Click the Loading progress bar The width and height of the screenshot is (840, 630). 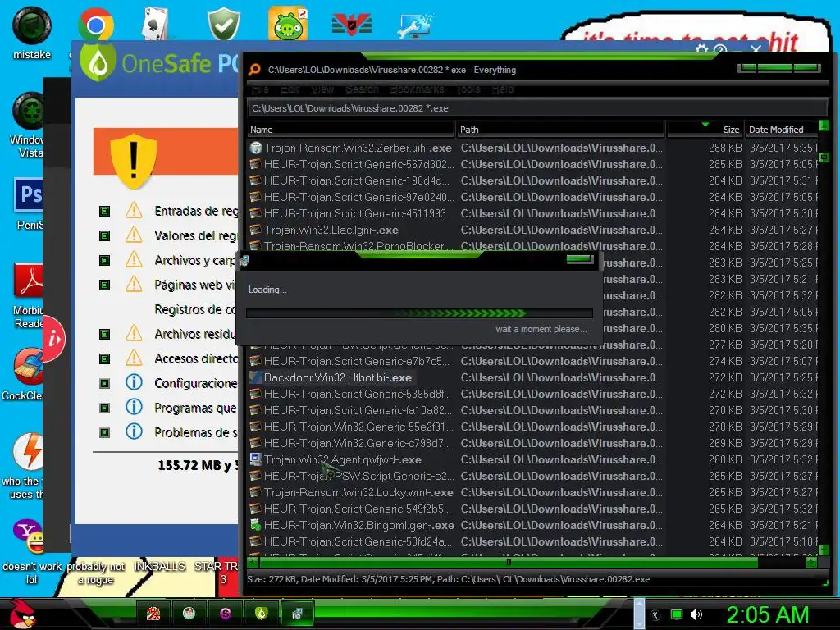[x=419, y=313]
